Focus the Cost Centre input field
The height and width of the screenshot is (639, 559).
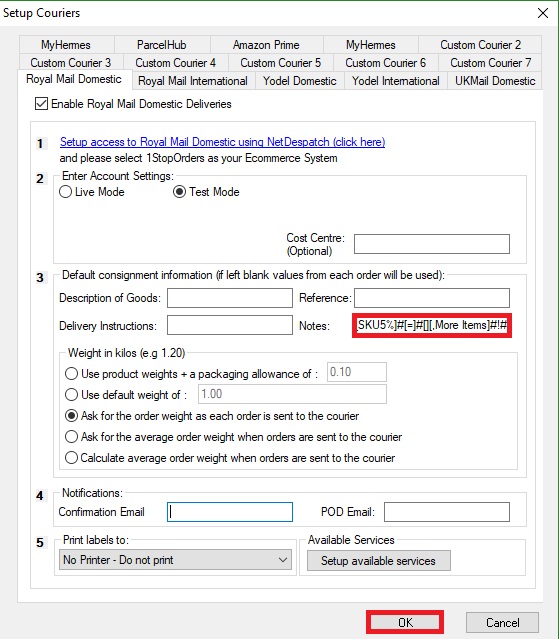coord(432,244)
